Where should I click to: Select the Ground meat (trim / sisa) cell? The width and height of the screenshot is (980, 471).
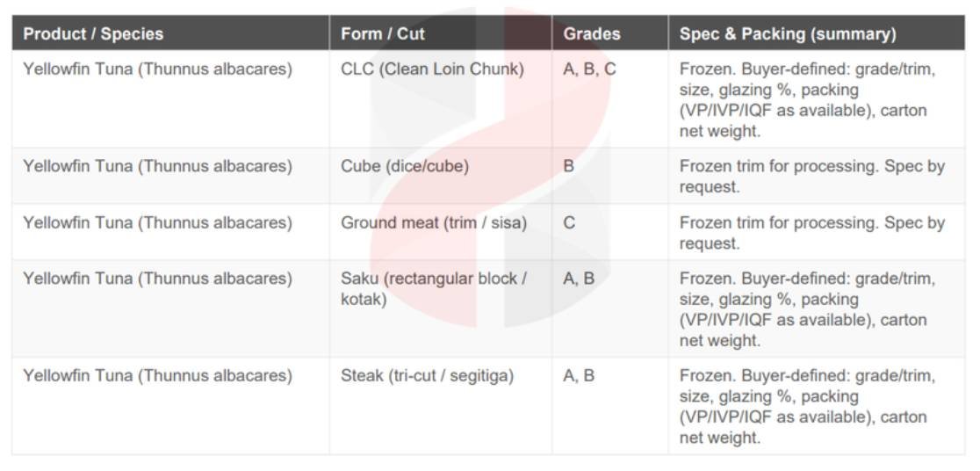coord(434,222)
